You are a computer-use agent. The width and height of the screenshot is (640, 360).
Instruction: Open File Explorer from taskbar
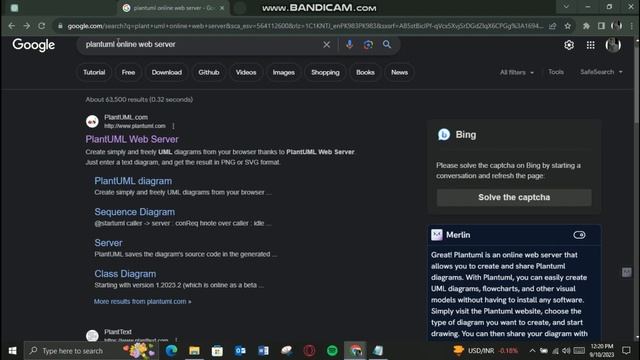(194, 351)
